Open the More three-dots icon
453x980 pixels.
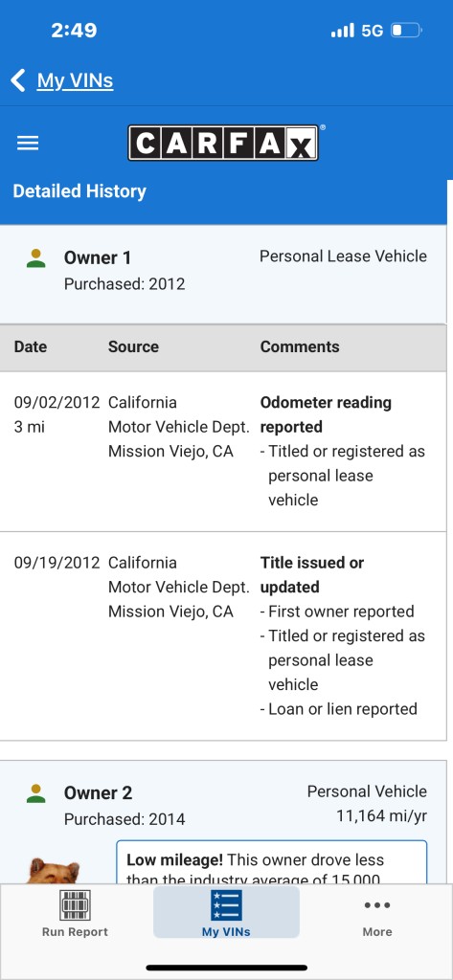(x=377, y=905)
